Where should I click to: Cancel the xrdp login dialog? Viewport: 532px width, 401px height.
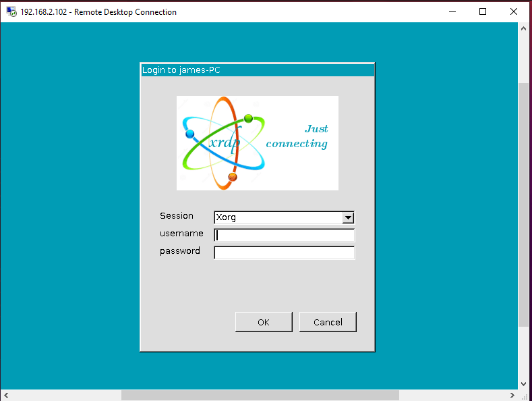328,322
